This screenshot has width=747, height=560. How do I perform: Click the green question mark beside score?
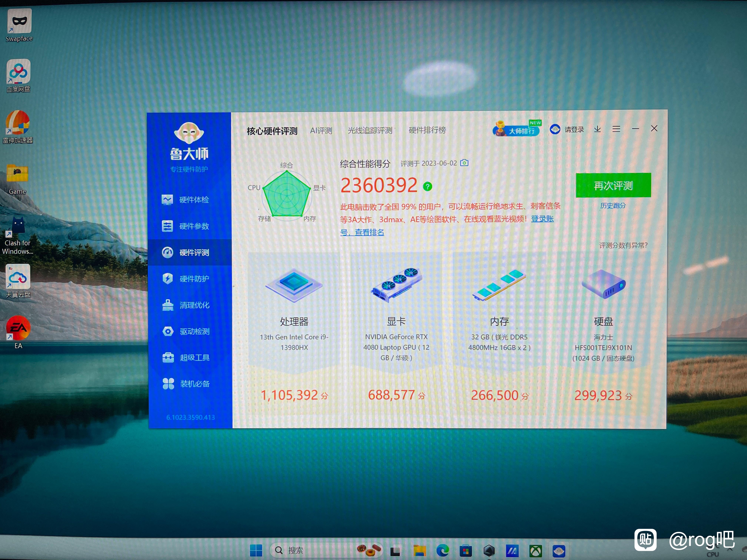428,186
